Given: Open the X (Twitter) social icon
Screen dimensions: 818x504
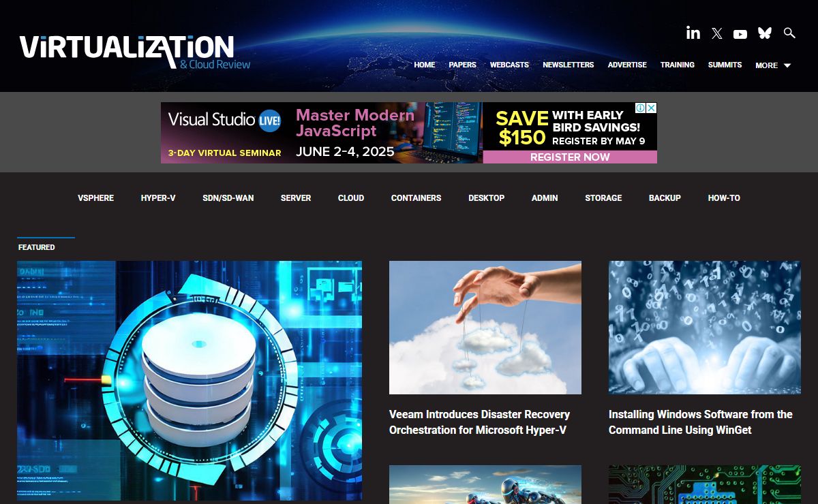Looking at the screenshot, I should (716, 33).
